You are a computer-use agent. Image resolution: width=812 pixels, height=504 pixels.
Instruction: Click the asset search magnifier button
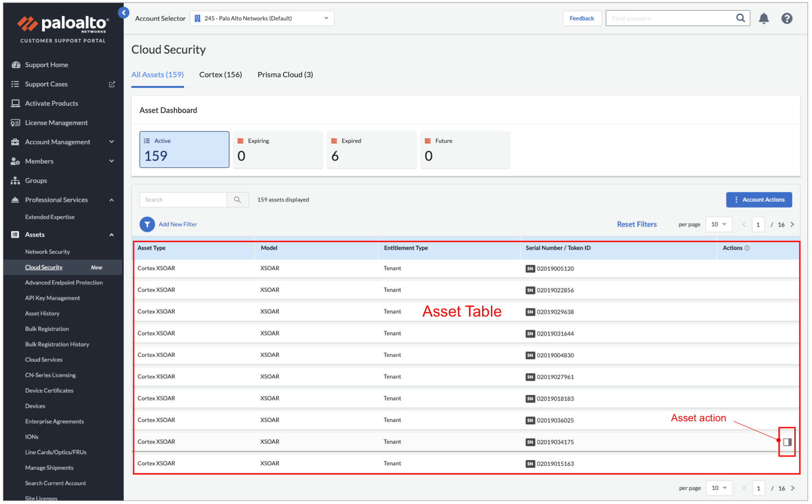tap(237, 200)
